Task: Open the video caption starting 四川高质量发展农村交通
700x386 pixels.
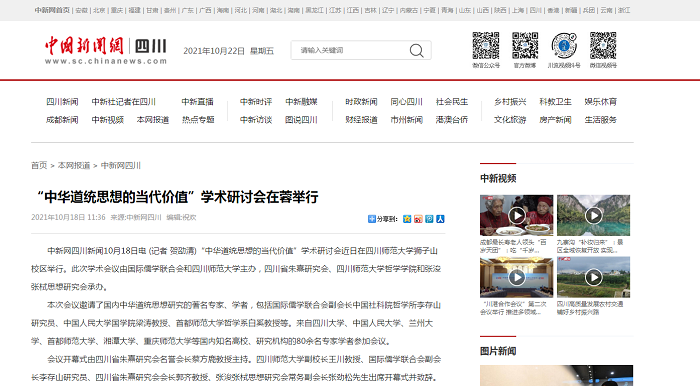Action: coord(590,308)
